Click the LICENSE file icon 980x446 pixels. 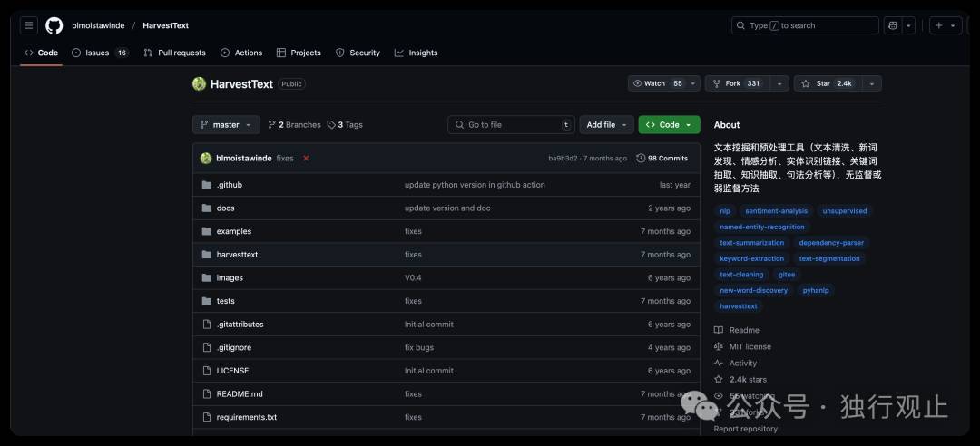(207, 371)
